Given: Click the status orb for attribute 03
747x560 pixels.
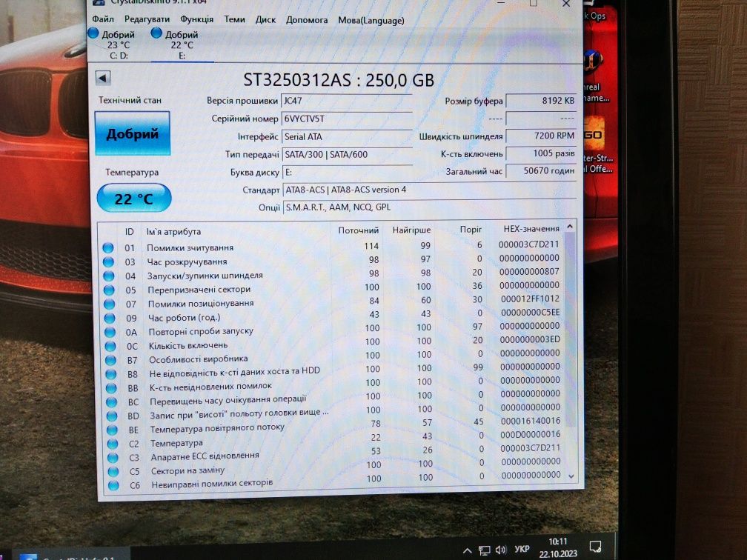Looking at the screenshot, I should [109, 262].
